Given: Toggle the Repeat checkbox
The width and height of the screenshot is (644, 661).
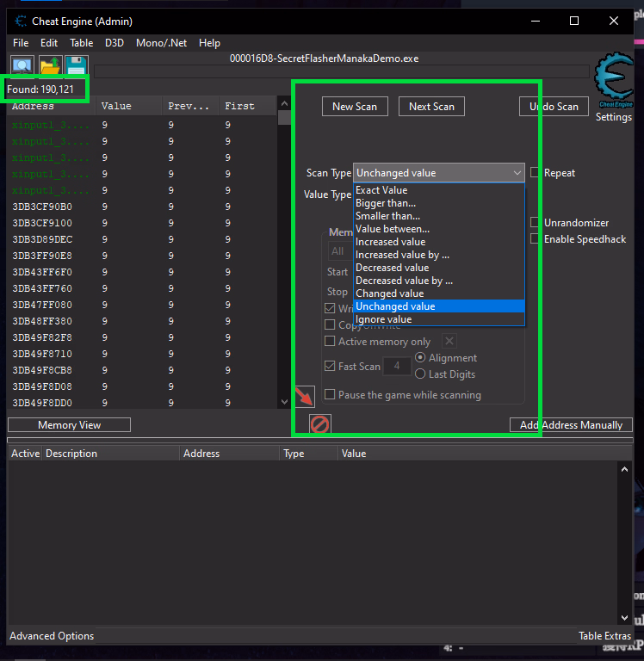Looking at the screenshot, I should 535,172.
